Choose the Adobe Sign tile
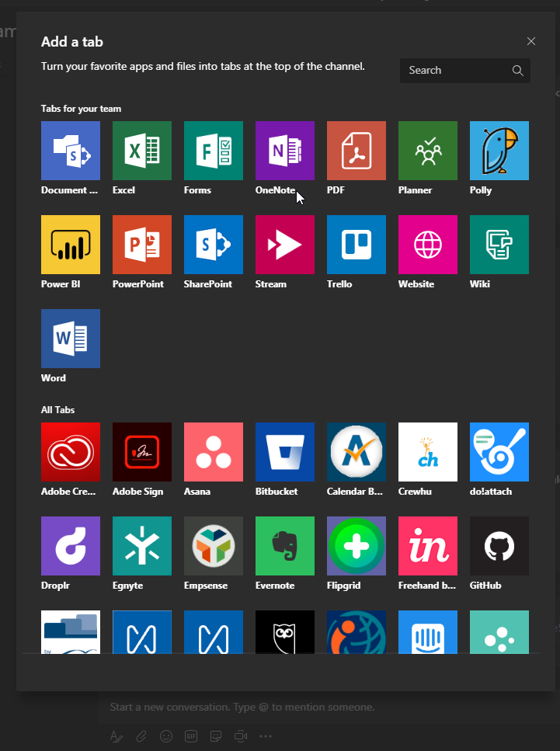The height and width of the screenshot is (751, 560). click(x=142, y=452)
